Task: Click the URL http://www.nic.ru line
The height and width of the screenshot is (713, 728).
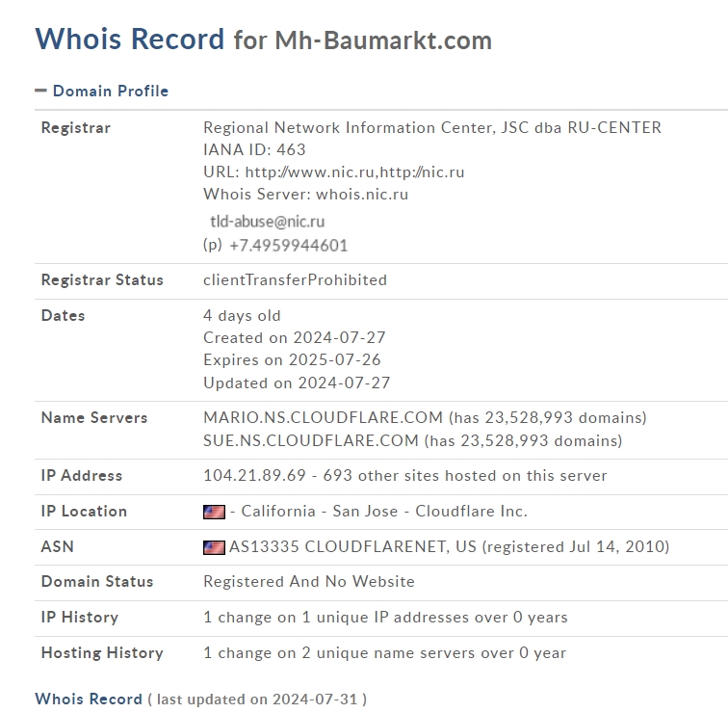Action: click(x=334, y=172)
